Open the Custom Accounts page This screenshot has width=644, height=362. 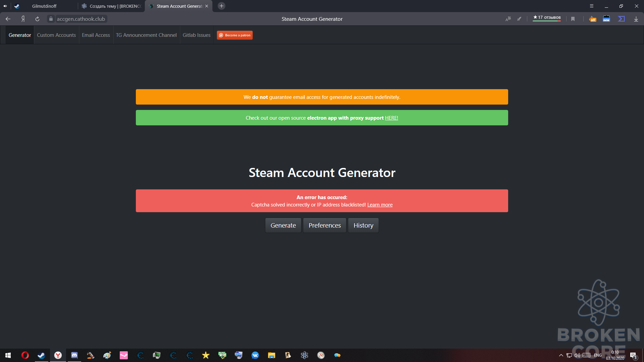click(56, 35)
